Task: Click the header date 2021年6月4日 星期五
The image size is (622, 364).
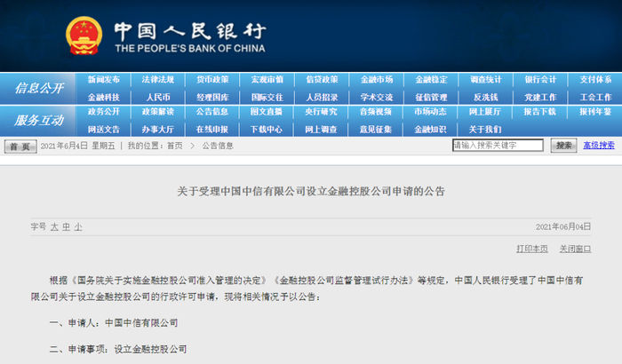Action: [78, 146]
